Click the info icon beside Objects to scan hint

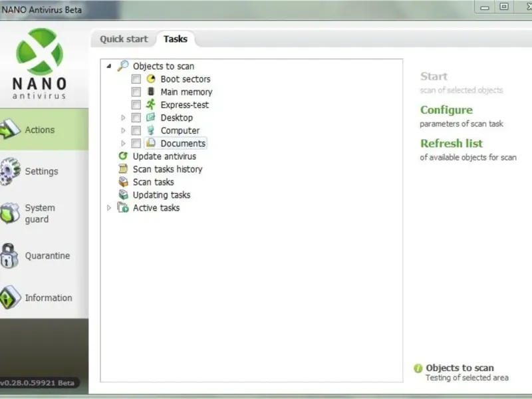[418, 368]
